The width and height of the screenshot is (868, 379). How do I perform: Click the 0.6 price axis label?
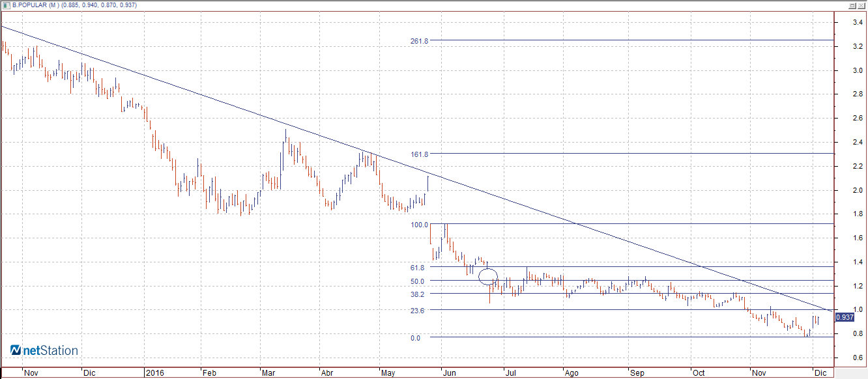[859, 358]
